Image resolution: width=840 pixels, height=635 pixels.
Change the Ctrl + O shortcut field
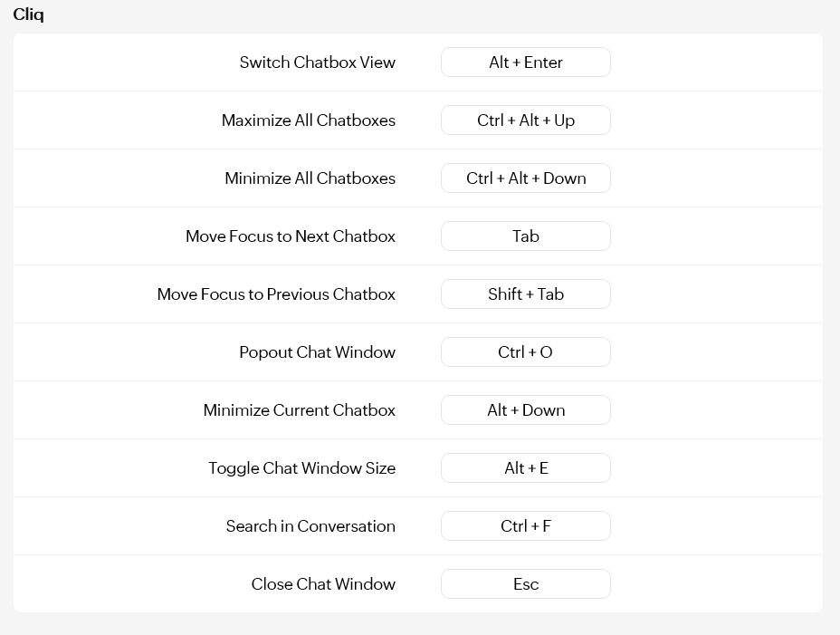pyautogui.click(x=525, y=352)
